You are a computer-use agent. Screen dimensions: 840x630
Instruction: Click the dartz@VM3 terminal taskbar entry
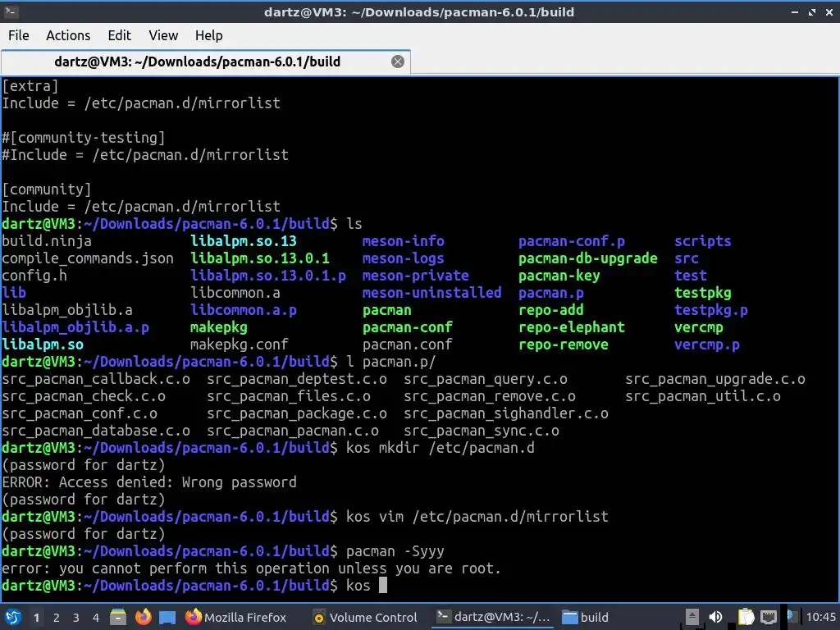pyautogui.click(x=493, y=617)
